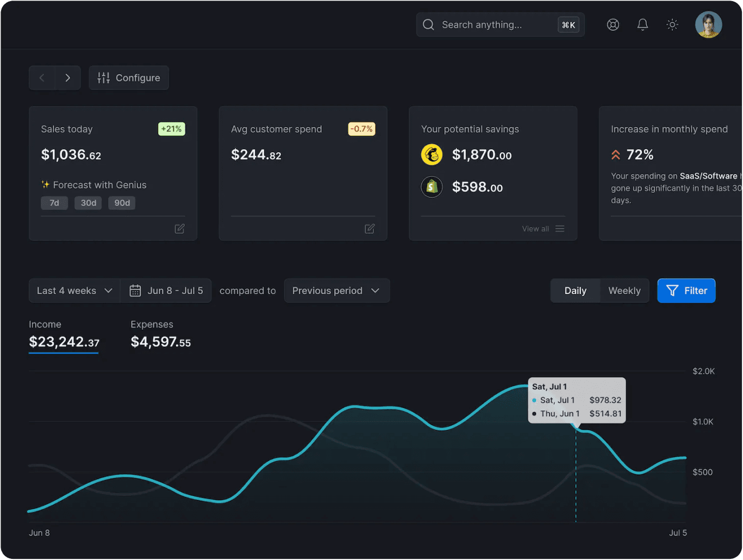The width and height of the screenshot is (743, 560).
Task: Open your profile avatar picture
Action: click(708, 24)
